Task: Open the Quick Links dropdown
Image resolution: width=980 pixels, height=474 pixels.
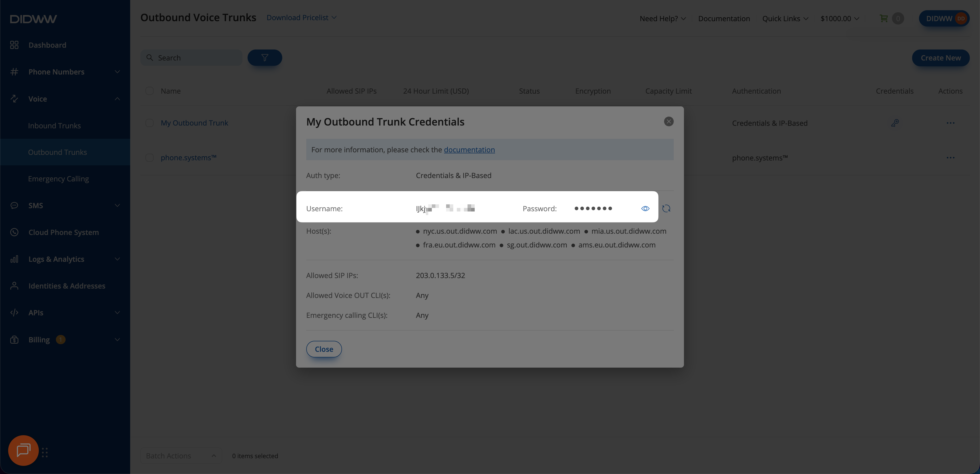Action: [x=785, y=18]
